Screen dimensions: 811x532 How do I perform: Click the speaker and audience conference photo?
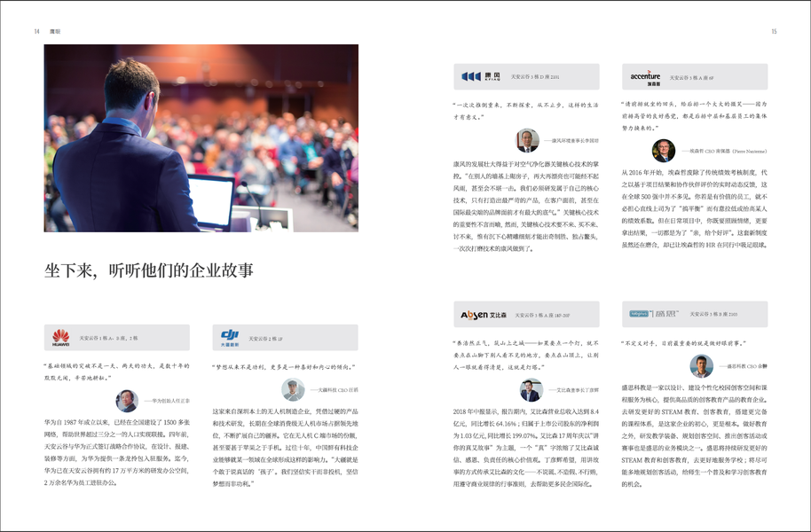[x=201, y=138]
